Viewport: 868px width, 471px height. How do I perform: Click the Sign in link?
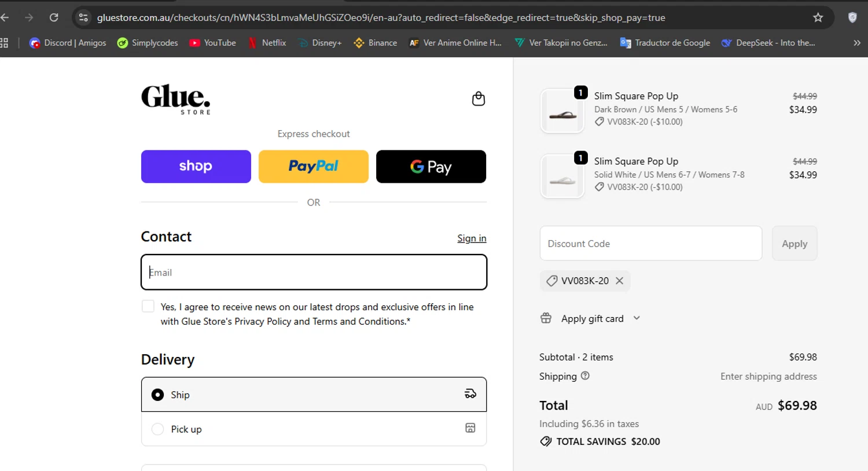(472, 238)
